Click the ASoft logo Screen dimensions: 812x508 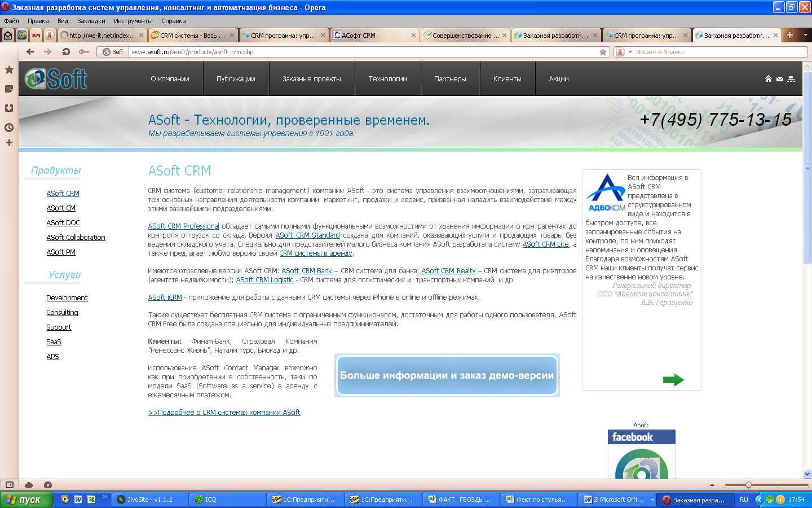[x=56, y=79]
